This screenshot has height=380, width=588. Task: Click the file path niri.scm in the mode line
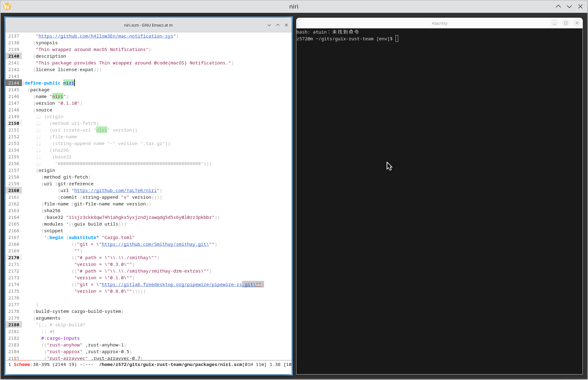pos(171,364)
